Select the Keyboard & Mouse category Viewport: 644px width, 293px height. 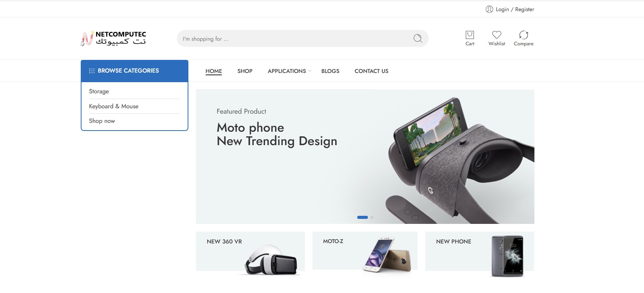click(x=113, y=106)
